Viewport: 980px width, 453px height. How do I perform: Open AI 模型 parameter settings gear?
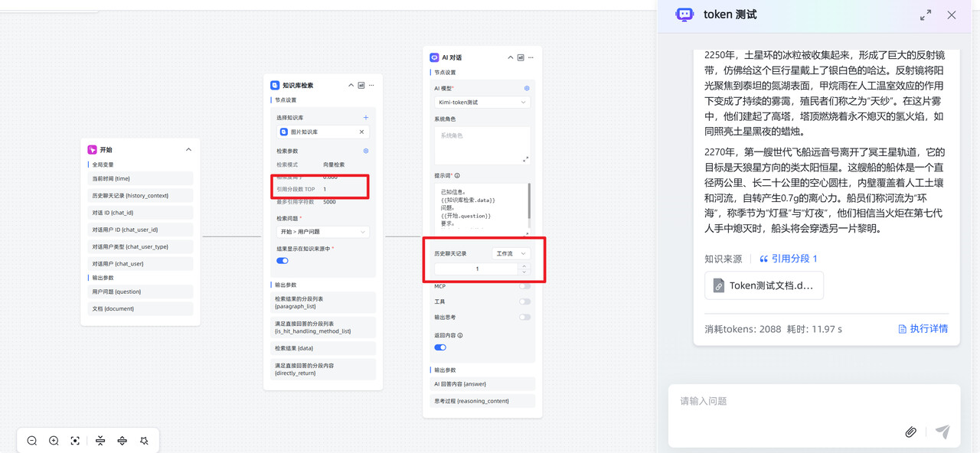[x=526, y=88]
